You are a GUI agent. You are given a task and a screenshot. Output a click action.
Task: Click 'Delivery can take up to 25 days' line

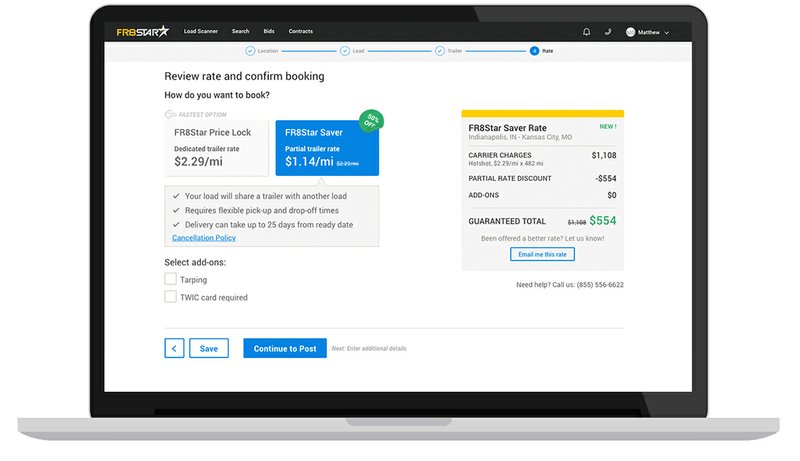pos(269,224)
